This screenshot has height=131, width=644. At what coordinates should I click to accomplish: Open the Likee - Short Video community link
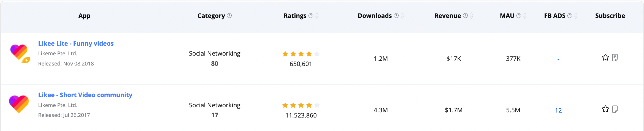[85, 95]
